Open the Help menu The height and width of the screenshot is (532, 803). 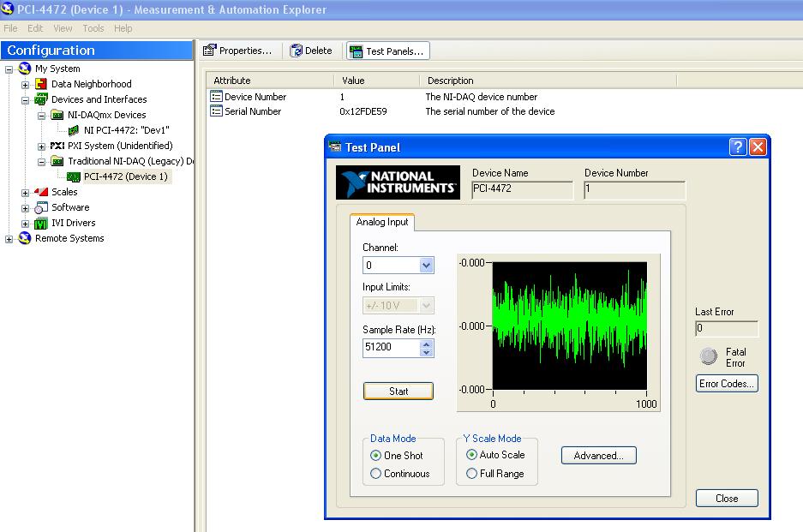123,28
